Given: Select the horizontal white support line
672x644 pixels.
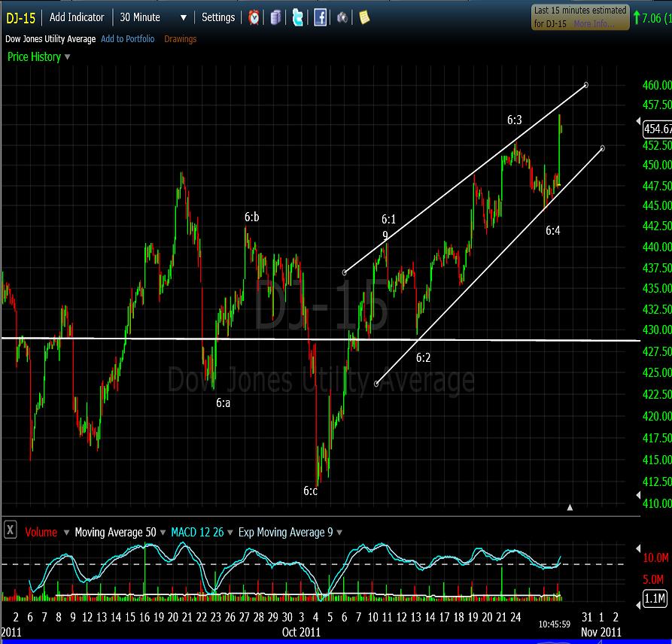Looking at the screenshot, I should click(321, 339).
